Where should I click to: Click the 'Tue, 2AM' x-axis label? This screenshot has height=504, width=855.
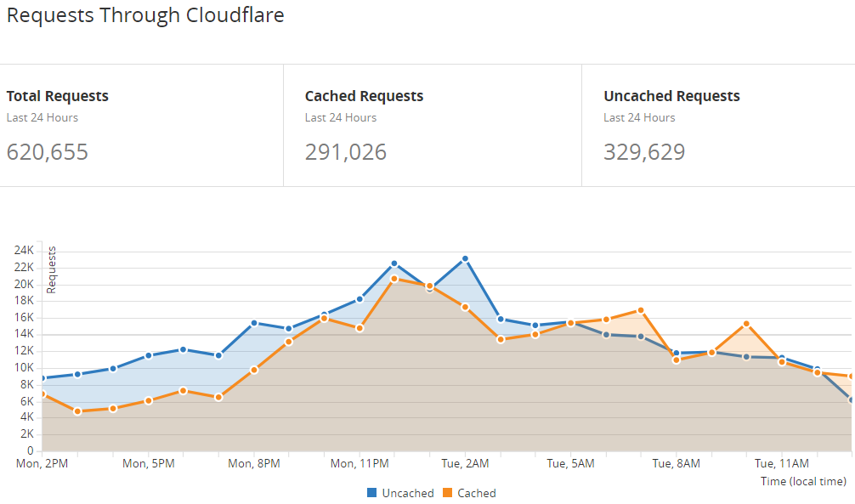[x=465, y=464]
